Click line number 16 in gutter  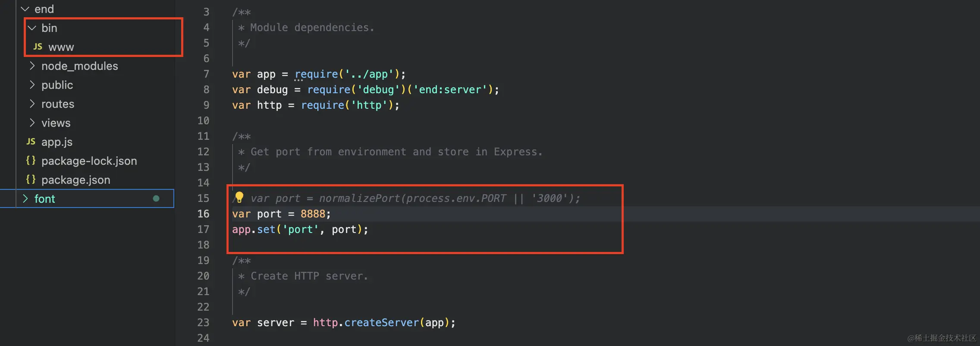203,214
